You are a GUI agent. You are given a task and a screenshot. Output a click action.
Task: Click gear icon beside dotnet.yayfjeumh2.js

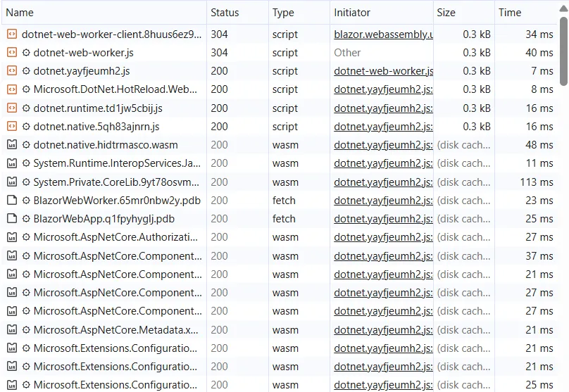tap(26, 71)
